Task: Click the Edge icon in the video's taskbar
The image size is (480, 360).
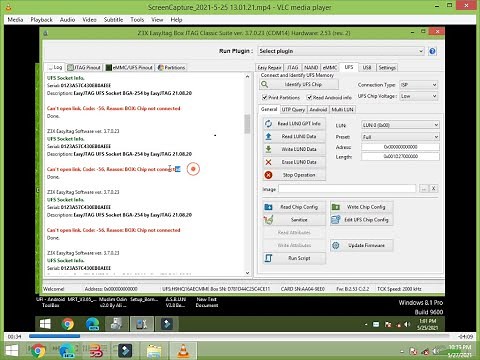Action: coord(92,324)
